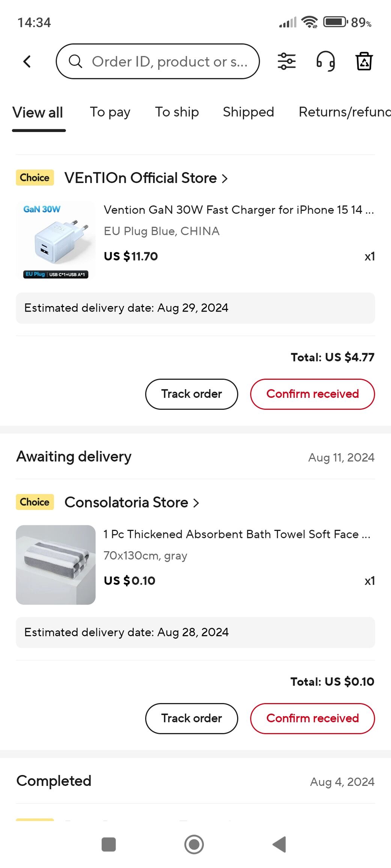Open customer support headset icon
Screen dimensions: 391x868
325,61
